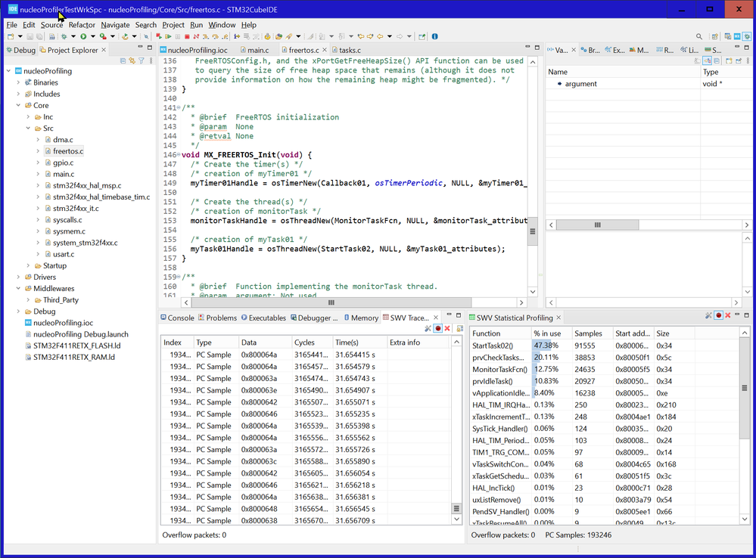
Task: Click Link with Editor in Project Explorer
Action: click(x=132, y=60)
